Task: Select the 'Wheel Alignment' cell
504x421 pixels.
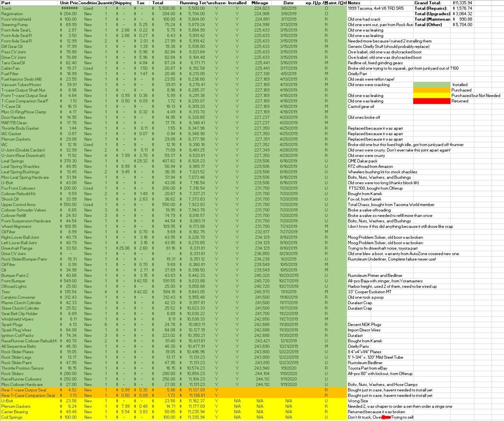Action: pos(30,226)
